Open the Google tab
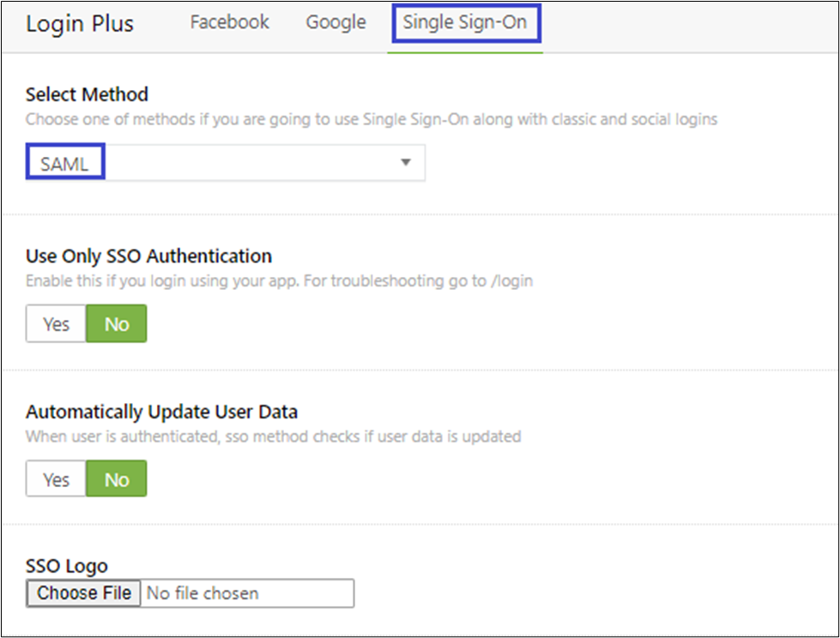840x638 pixels. 335,22
